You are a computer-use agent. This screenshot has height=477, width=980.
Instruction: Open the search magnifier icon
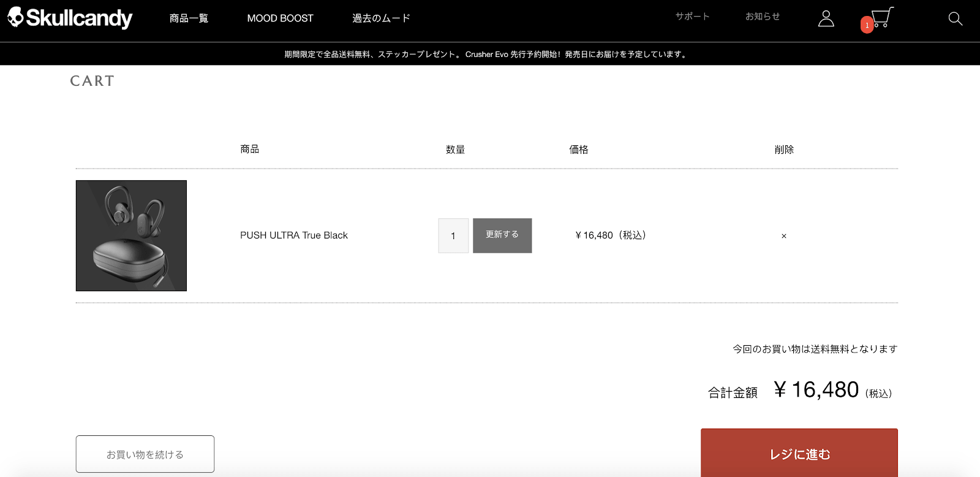955,19
